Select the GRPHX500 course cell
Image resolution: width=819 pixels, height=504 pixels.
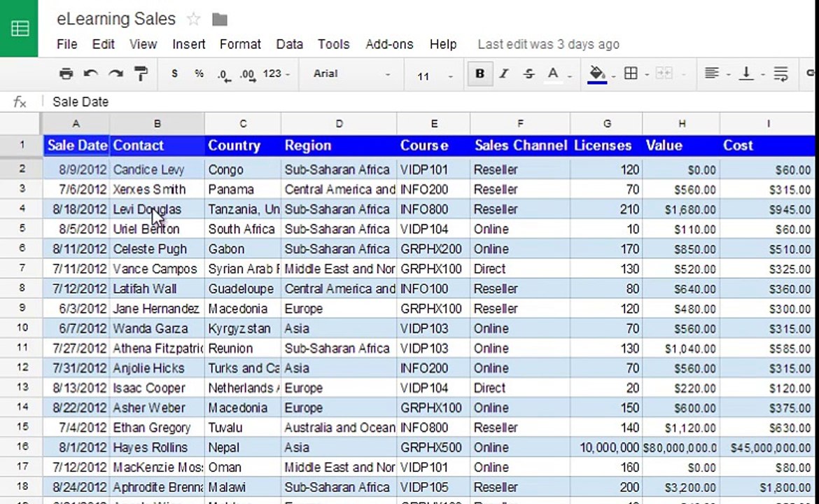(x=433, y=447)
